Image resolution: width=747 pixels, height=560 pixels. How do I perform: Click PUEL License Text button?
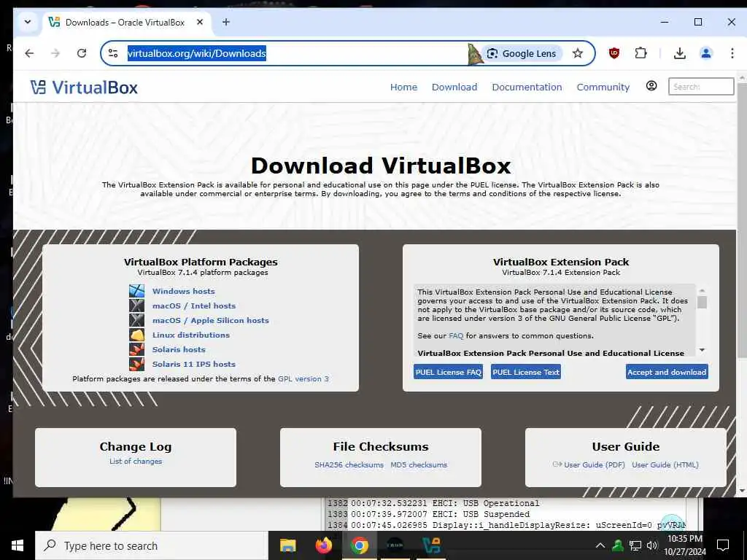(x=525, y=372)
